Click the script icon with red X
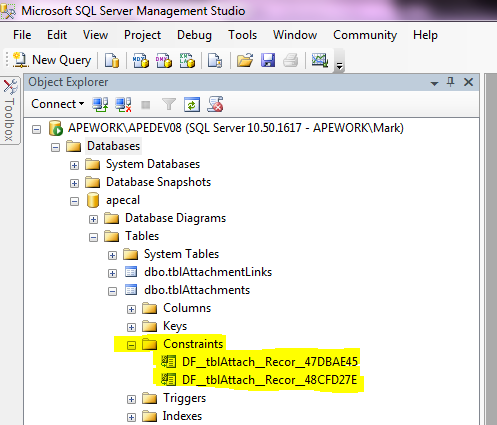 point(215,104)
